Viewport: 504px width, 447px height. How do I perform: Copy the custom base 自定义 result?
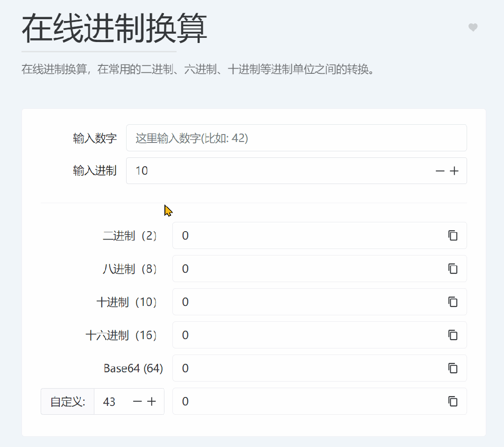coord(453,401)
